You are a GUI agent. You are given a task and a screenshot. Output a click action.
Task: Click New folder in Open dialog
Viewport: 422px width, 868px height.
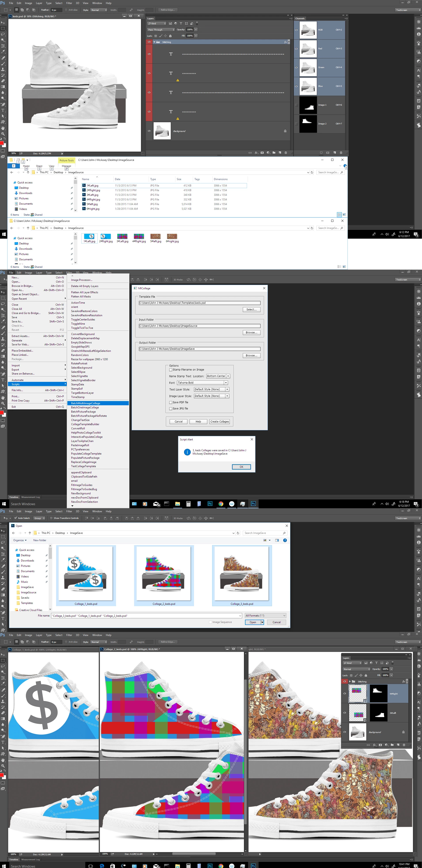tap(40, 540)
